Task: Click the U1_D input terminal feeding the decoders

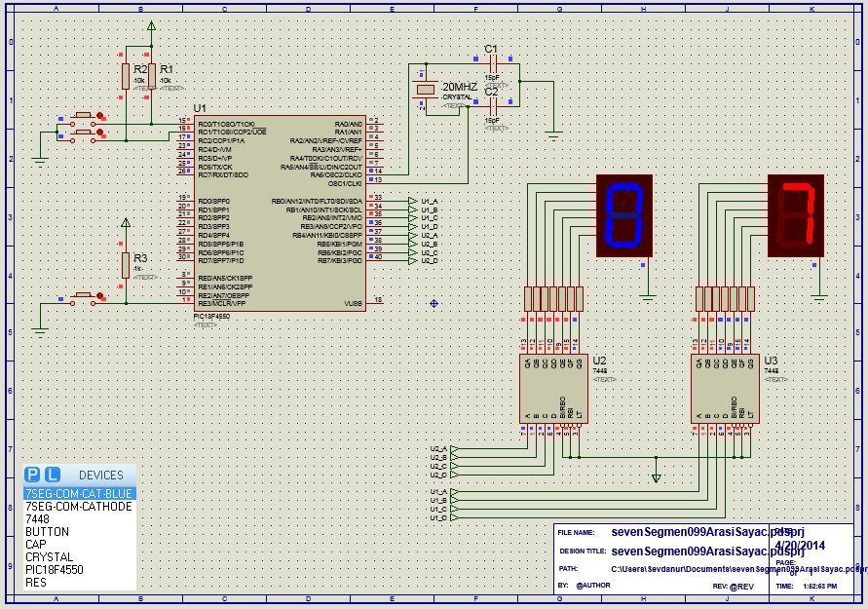Action: click(x=455, y=517)
